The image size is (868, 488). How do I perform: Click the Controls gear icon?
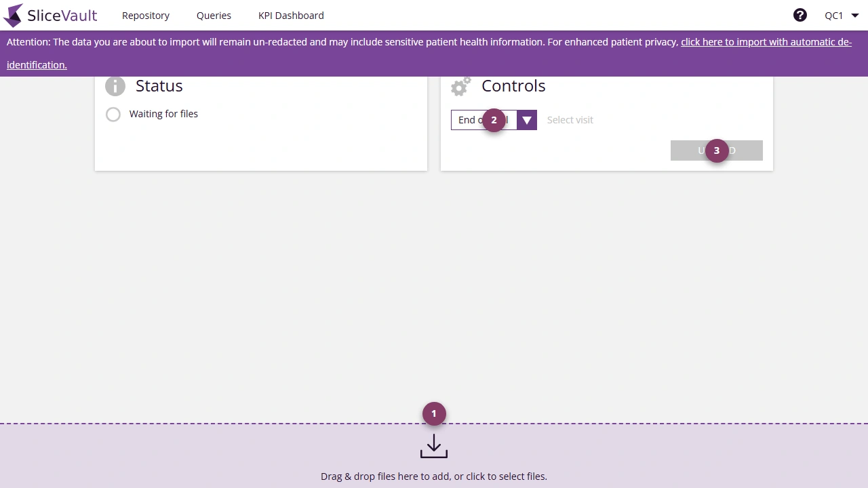click(x=460, y=86)
